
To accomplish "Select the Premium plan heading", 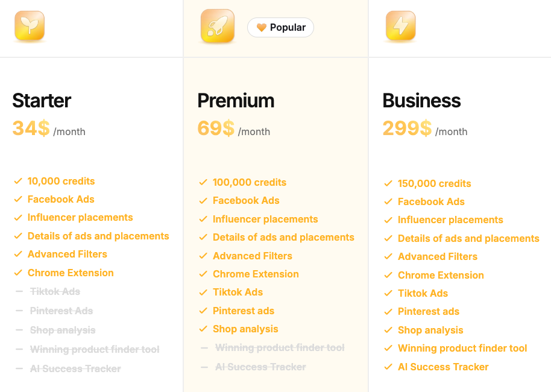I will [x=236, y=101].
